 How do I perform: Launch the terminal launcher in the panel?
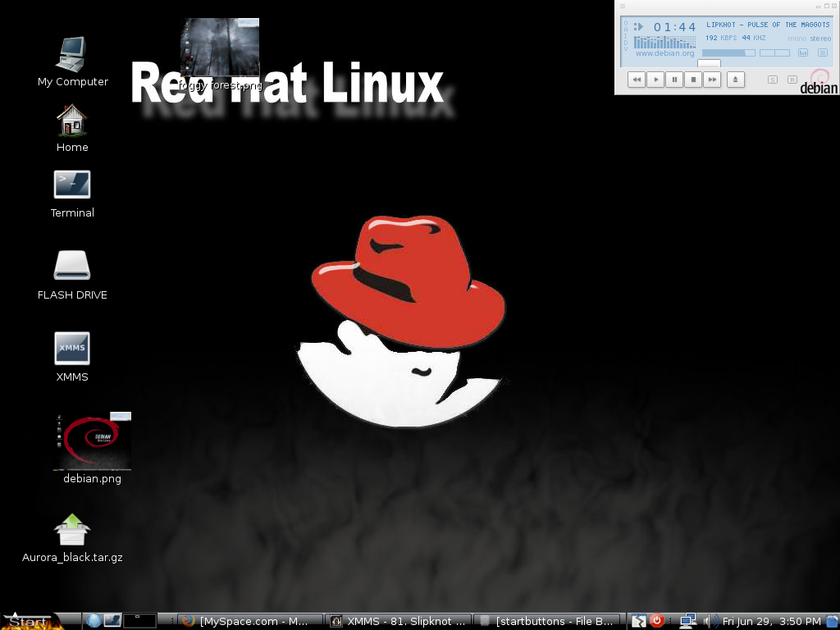coord(112,621)
